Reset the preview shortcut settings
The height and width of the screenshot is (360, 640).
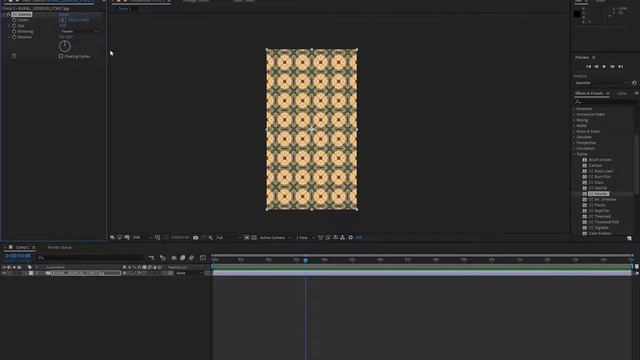[634, 83]
